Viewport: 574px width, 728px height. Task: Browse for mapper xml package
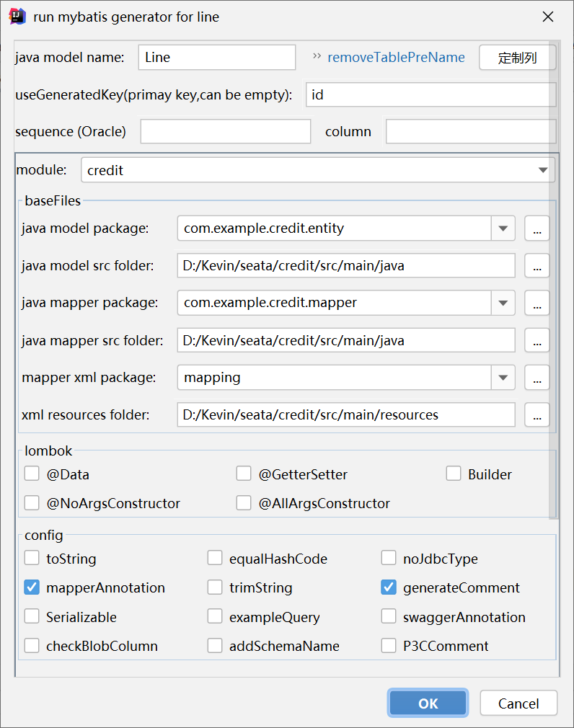pos(537,378)
